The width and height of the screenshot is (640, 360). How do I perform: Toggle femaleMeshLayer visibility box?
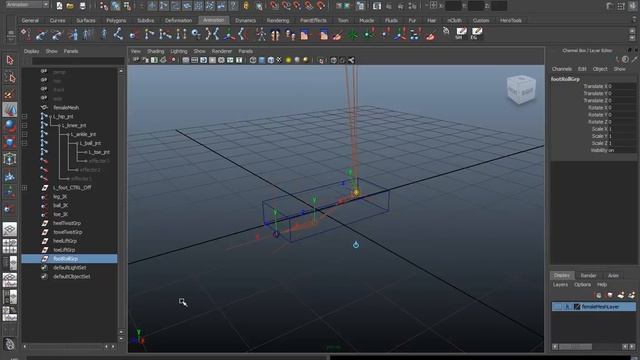[558, 307]
